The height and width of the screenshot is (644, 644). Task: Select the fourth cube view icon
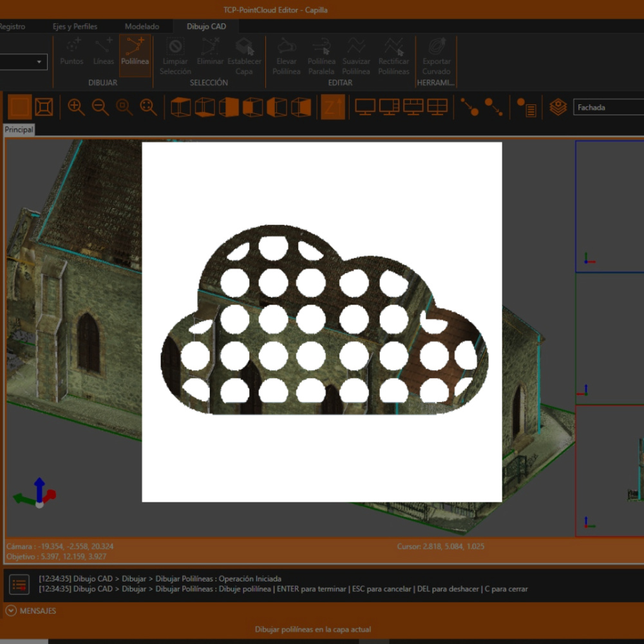(252, 107)
